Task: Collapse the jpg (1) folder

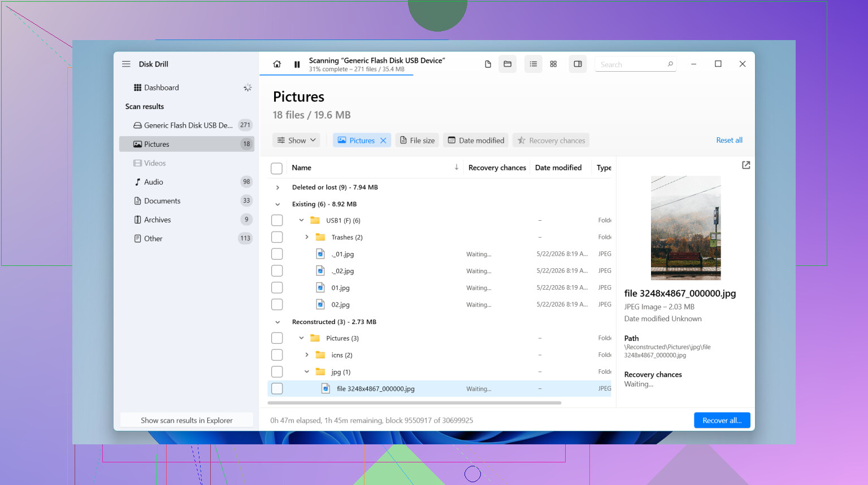Action: click(x=307, y=372)
